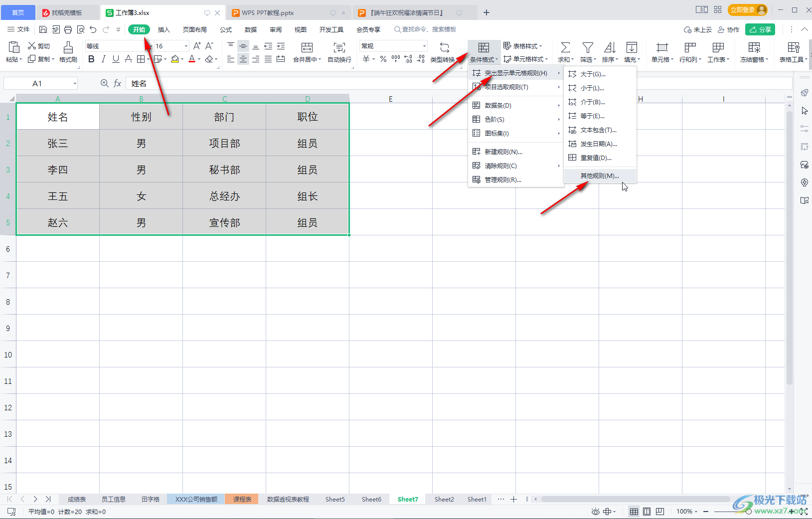Undo the last action
Viewport: 812px width, 519px height.
coord(93,30)
